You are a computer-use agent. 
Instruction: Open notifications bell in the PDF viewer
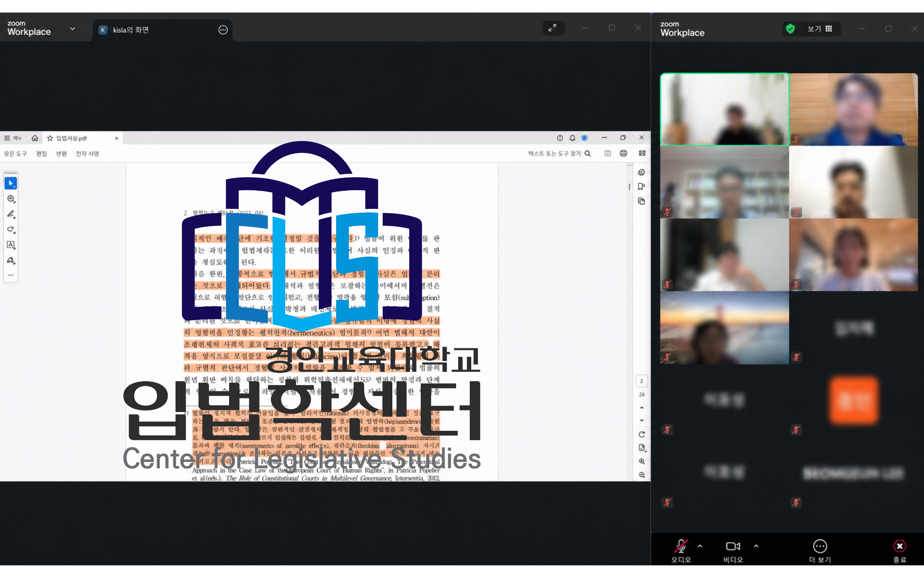(x=572, y=138)
